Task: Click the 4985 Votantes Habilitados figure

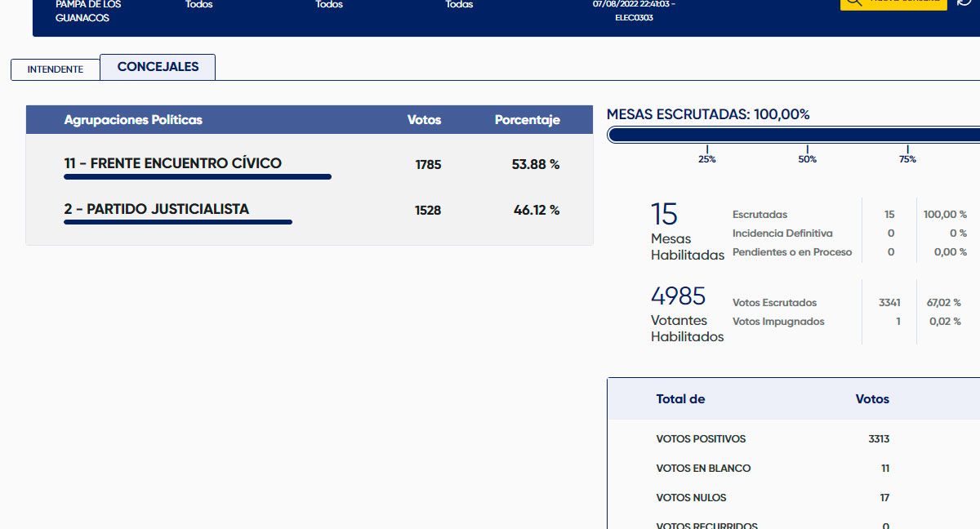Action: pyautogui.click(x=678, y=296)
